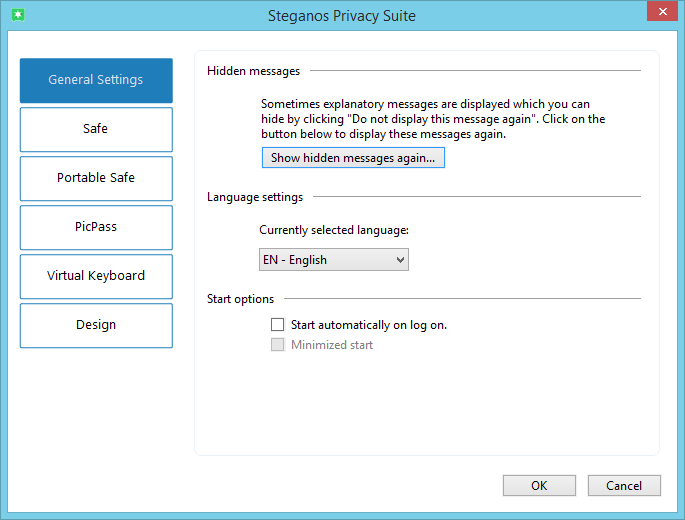Expand the language dropdown arrow
Image resolution: width=685 pixels, height=520 pixels.
[401, 260]
